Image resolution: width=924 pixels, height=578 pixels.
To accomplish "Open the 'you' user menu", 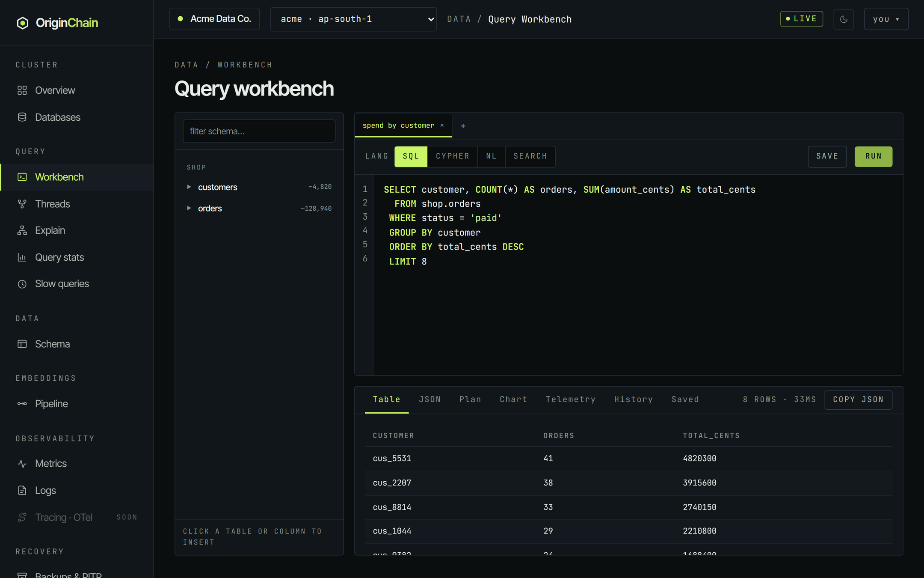I will pos(886,19).
